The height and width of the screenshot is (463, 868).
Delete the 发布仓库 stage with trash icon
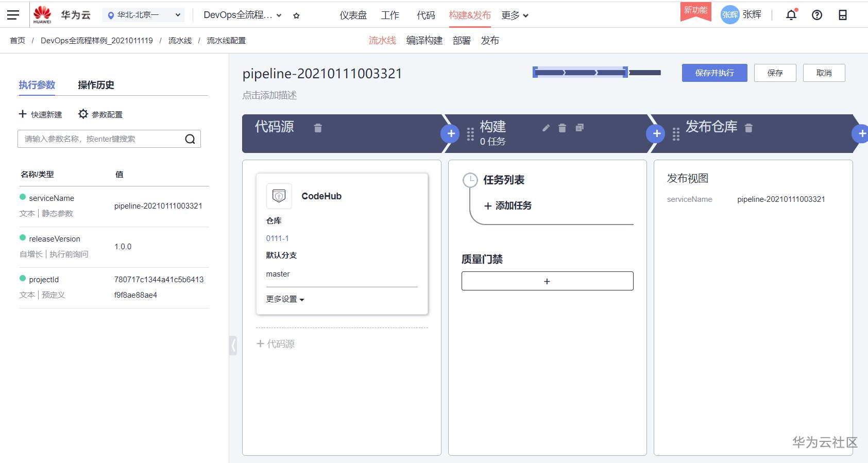click(x=748, y=128)
